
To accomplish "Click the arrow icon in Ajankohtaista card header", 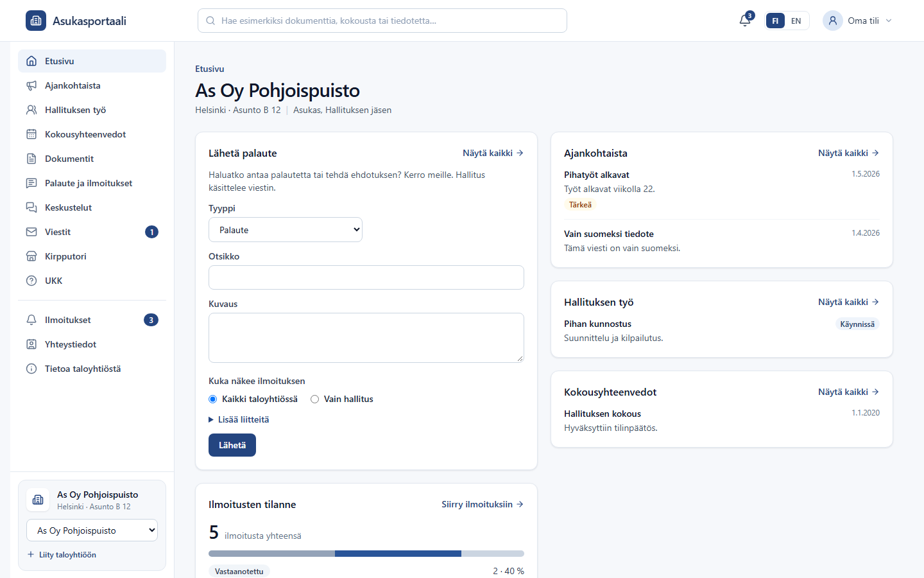I will click(x=875, y=153).
